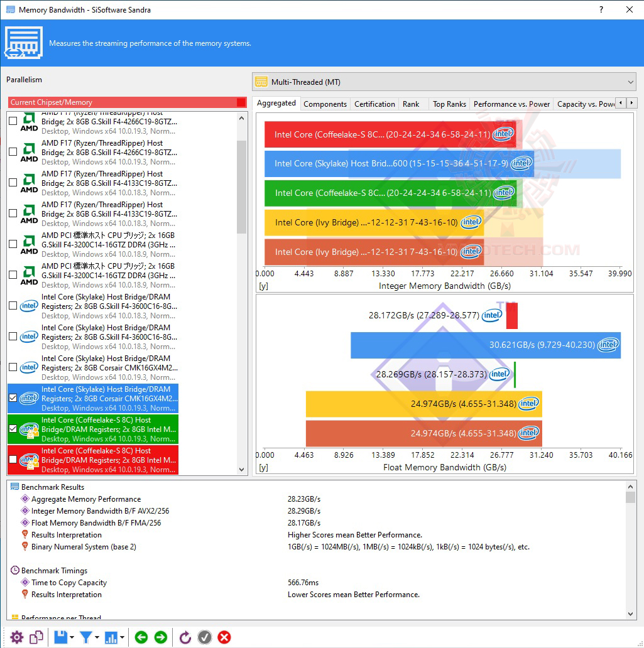The image size is (644, 648).
Task: Click the SiSoftware Sandra icon in title bar
Action: [10, 9]
